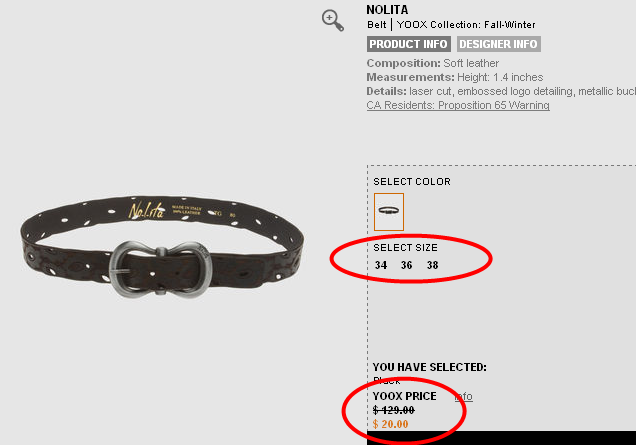
Task: Open the PRODUCT INFO tab
Action: 408,44
